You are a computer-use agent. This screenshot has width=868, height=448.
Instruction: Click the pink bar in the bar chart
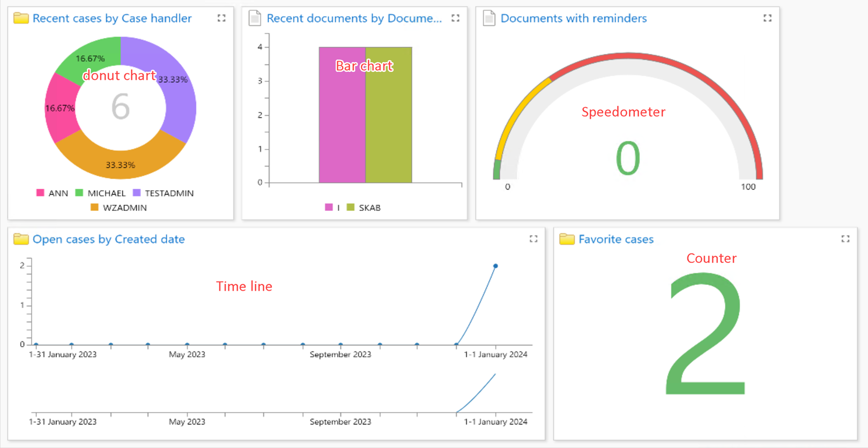pyautogui.click(x=342, y=129)
